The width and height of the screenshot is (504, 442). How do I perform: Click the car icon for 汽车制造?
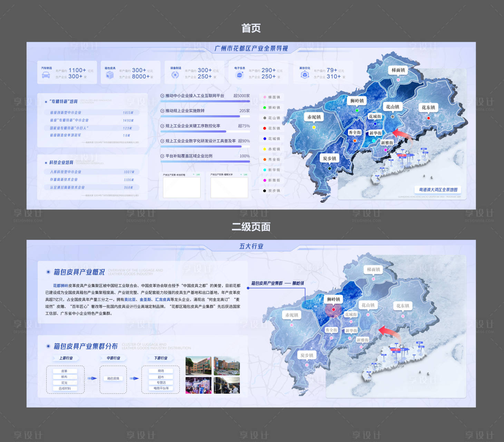click(46, 75)
